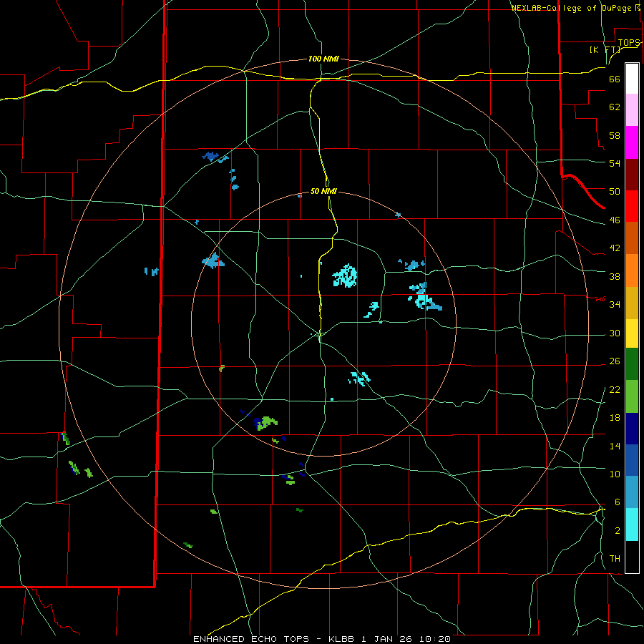Click the 30 scale value
The width and height of the screenshot is (644, 644).
point(615,333)
